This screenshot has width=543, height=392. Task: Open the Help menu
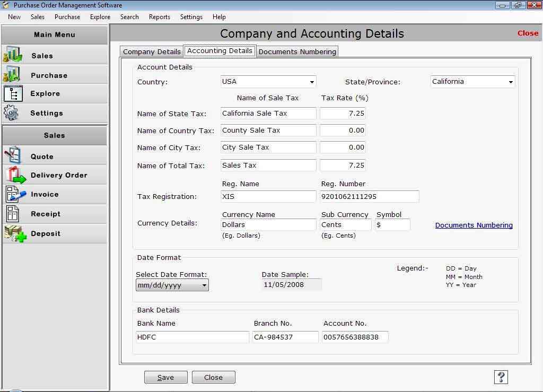pyautogui.click(x=219, y=16)
